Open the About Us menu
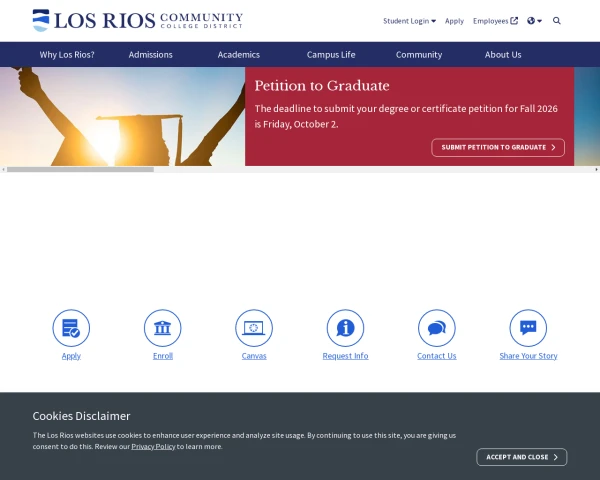Image resolution: width=600 pixels, height=480 pixels. (x=503, y=55)
